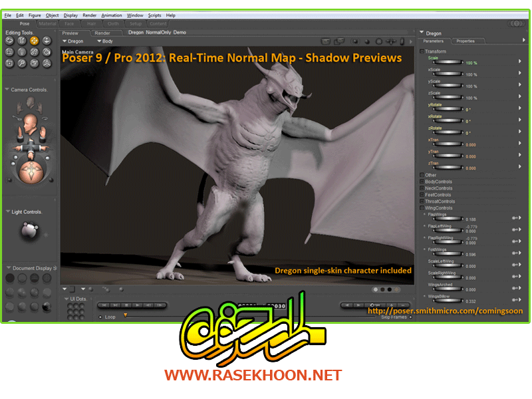Click the edit keyframes key icon
This screenshot has width=532, height=399.
coord(375,305)
